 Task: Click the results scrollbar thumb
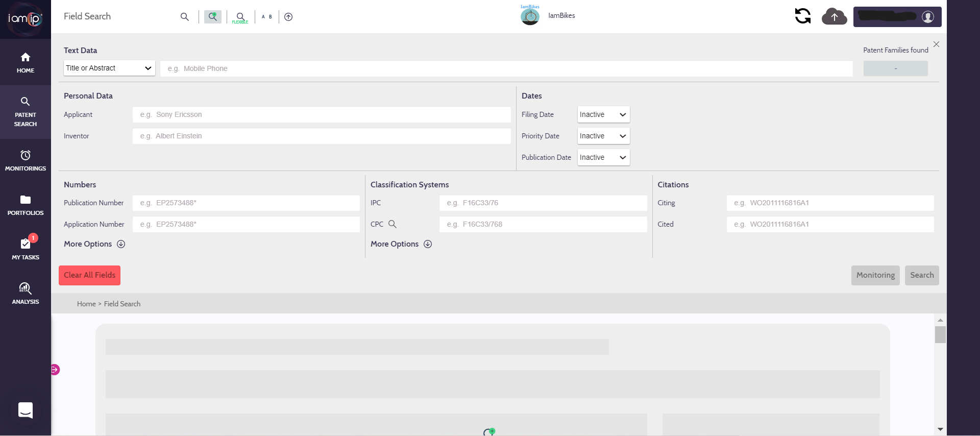[940, 334]
